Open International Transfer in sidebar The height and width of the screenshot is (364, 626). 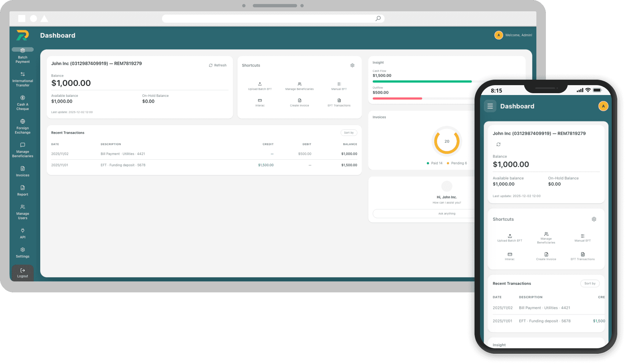(x=23, y=79)
